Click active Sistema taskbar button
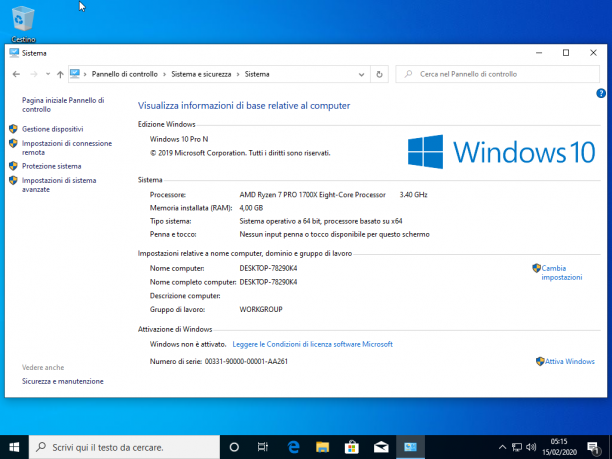 click(410, 447)
